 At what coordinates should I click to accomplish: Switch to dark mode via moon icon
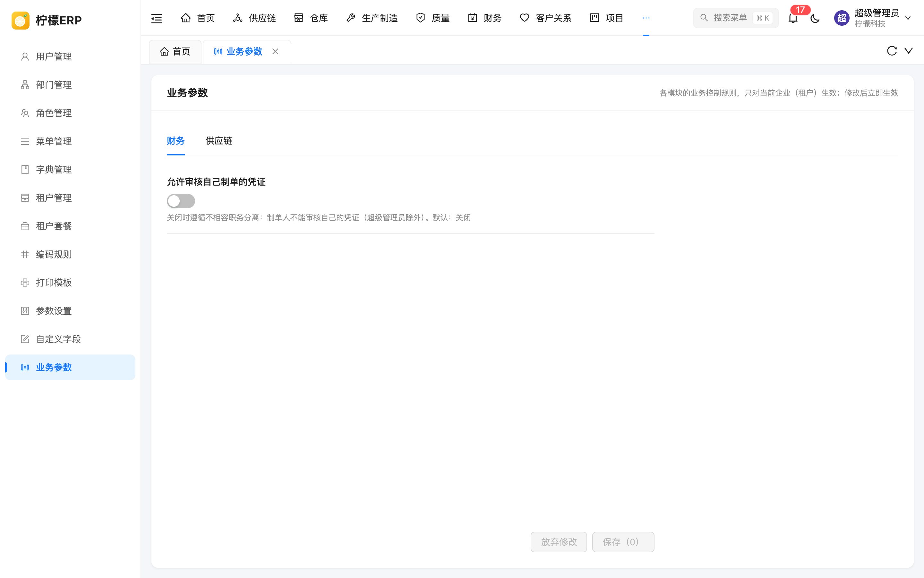[815, 18]
